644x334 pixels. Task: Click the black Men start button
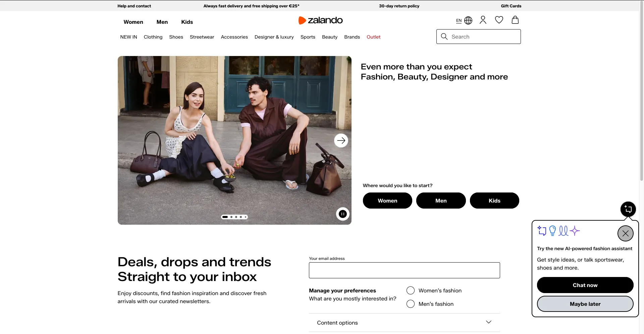tap(441, 201)
